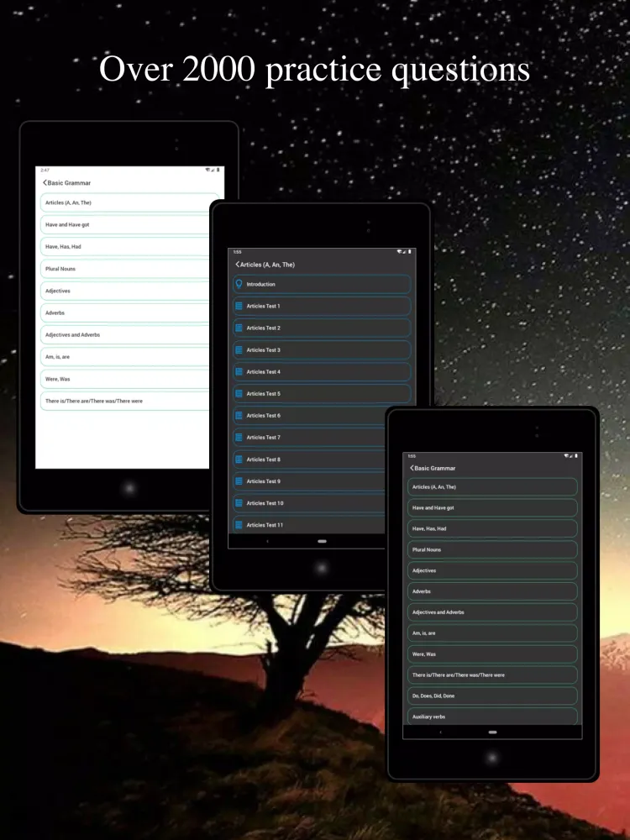The height and width of the screenshot is (840, 630).
Task: Start Articles Test 5
Action: 322,394
